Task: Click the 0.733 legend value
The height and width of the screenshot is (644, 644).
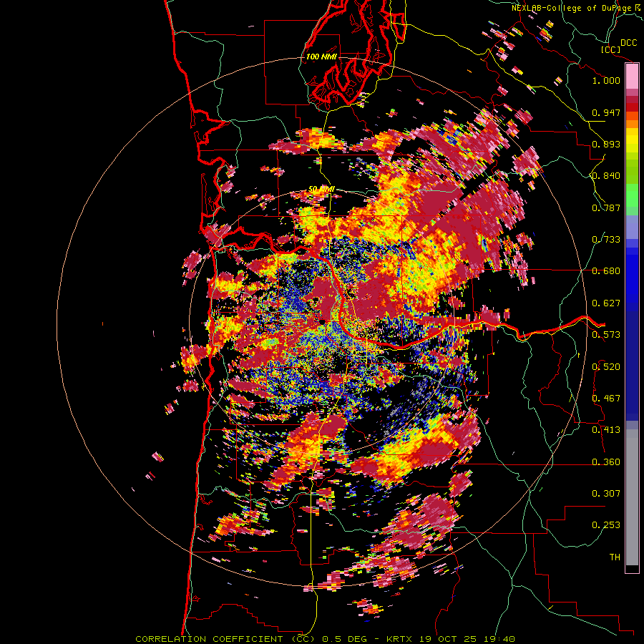Action: 606,240
